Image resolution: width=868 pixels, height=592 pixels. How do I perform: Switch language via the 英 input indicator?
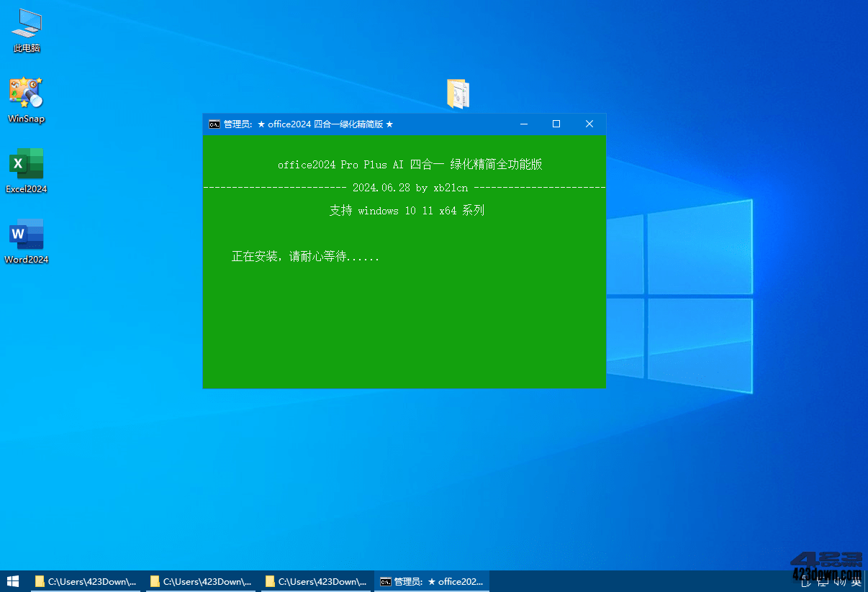pos(856,581)
